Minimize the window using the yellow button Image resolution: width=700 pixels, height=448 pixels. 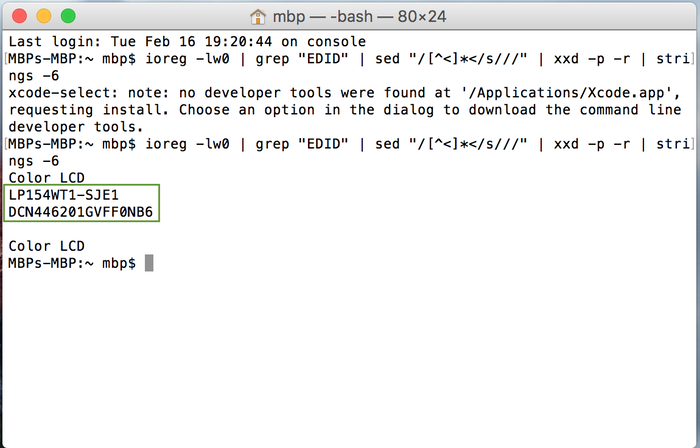click(44, 16)
